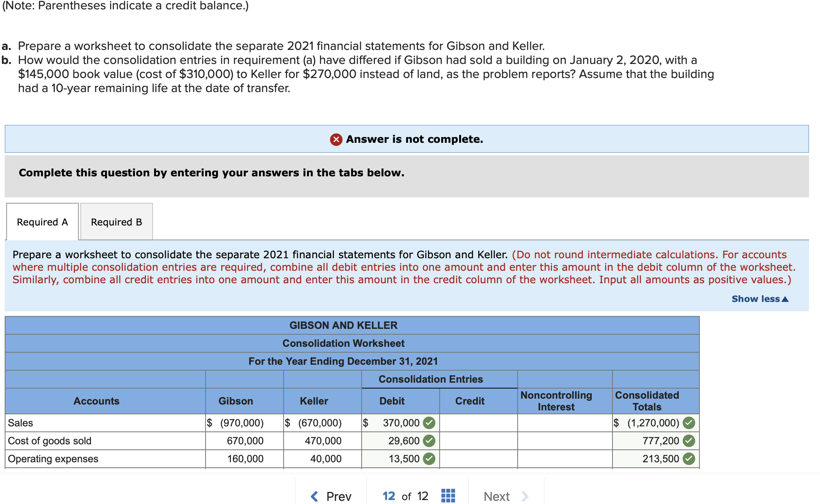This screenshot has width=820, height=504.
Task: Click the green checkmark beside 370,000 Sales debit
Action: (x=428, y=423)
